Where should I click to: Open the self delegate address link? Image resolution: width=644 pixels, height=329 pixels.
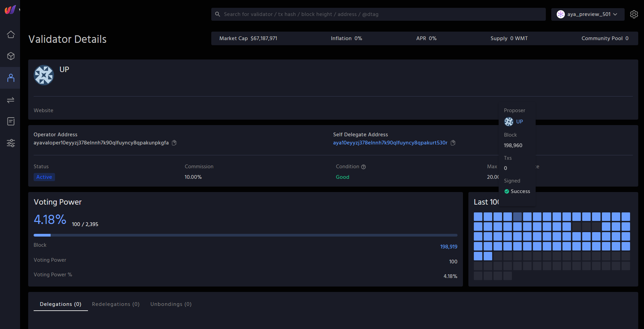(x=390, y=143)
